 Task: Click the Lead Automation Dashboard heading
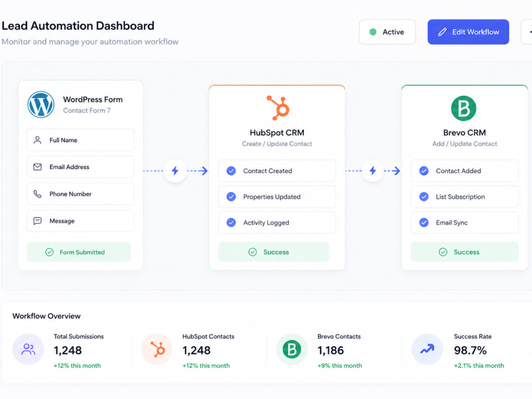click(x=78, y=26)
